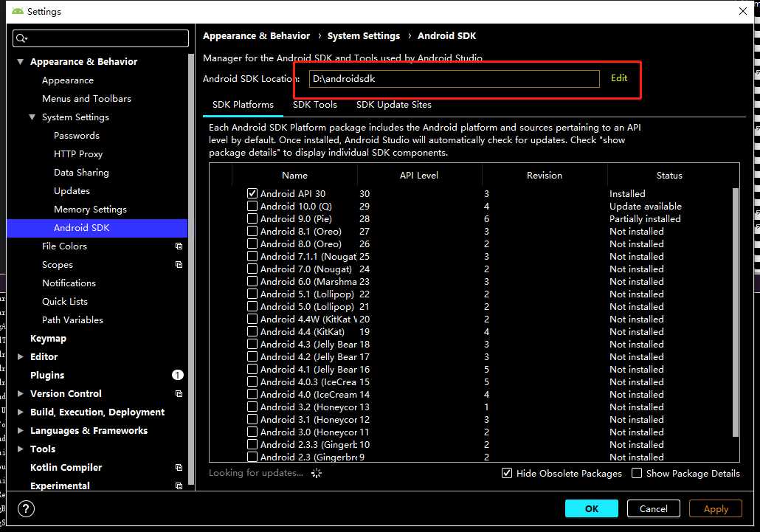Check the Android 10.0 (Q) checkbox
The image size is (760, 532).
[252, 206]
